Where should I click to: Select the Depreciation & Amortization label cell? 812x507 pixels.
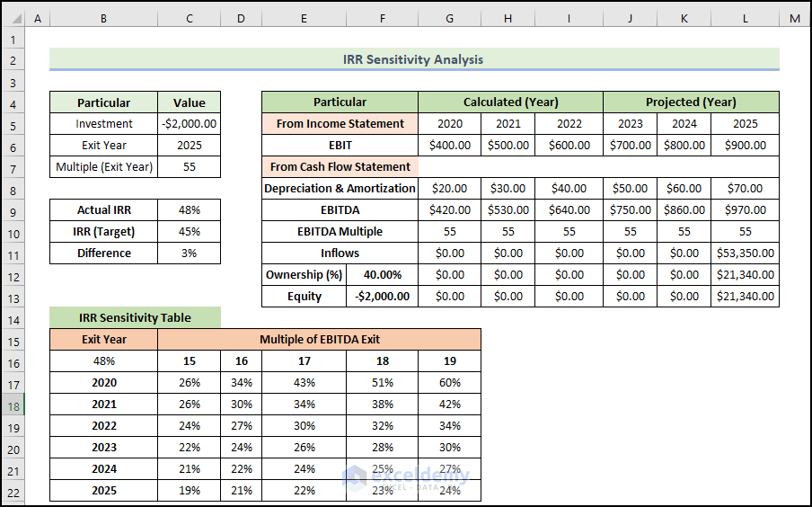point(340,189)
